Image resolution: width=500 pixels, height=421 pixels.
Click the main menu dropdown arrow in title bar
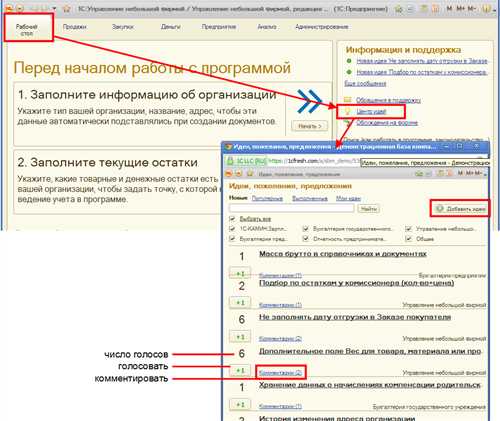54,8
